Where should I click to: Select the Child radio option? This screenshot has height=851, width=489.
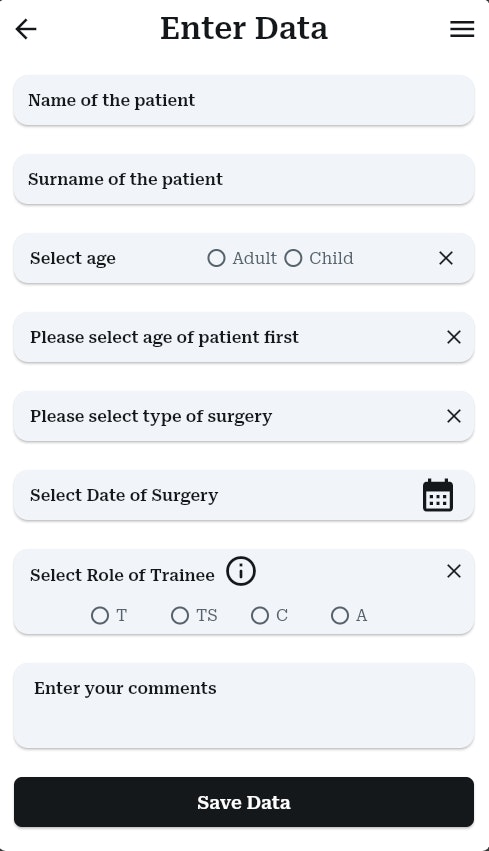click(293, 258)
